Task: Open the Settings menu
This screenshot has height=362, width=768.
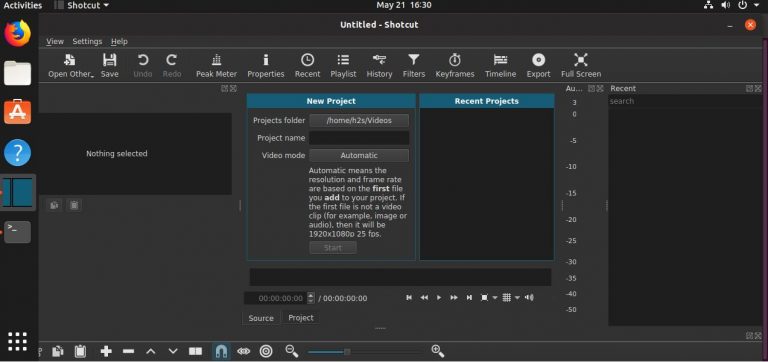Action: (x=87, y=42)
